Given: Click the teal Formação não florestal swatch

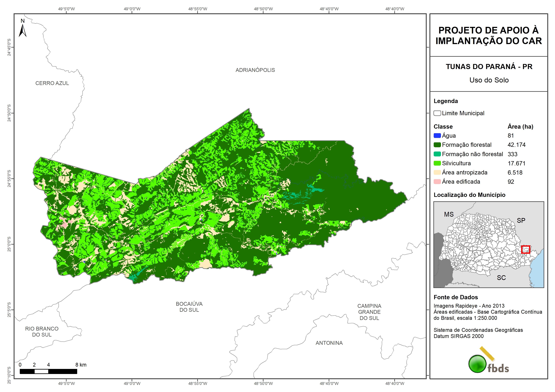Looking at the screenshot, I should pos(437,154).
